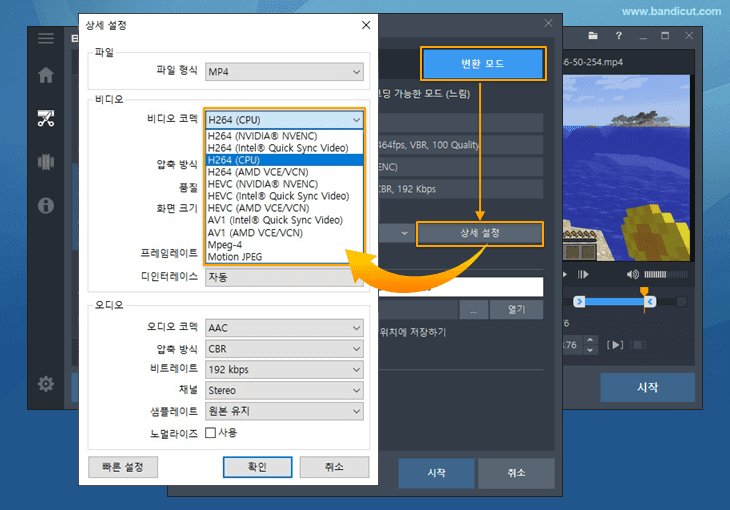Expand the 파일 형식 MP4 dropdown

tap(284, 72)
